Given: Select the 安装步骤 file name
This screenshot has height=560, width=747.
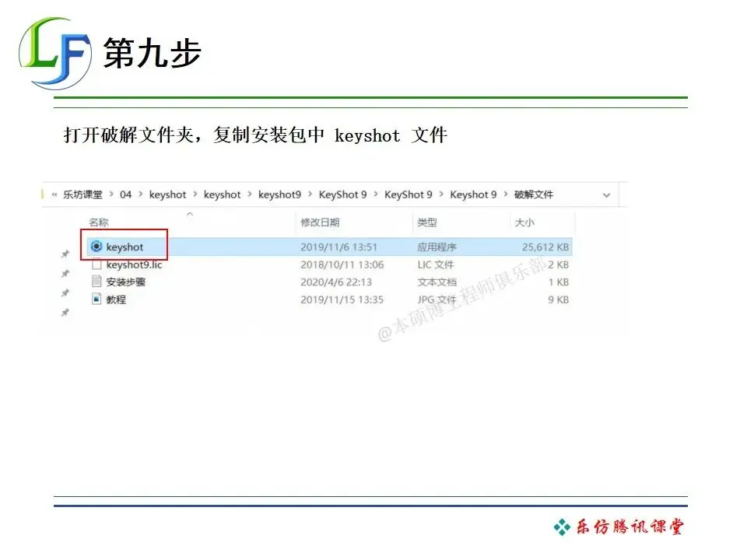Looking at the screenshot, I should coord(126,282).
